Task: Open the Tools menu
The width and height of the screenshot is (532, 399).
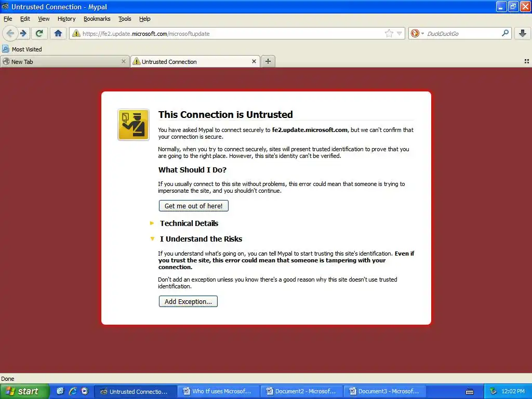Action: [x=125, y=19]
